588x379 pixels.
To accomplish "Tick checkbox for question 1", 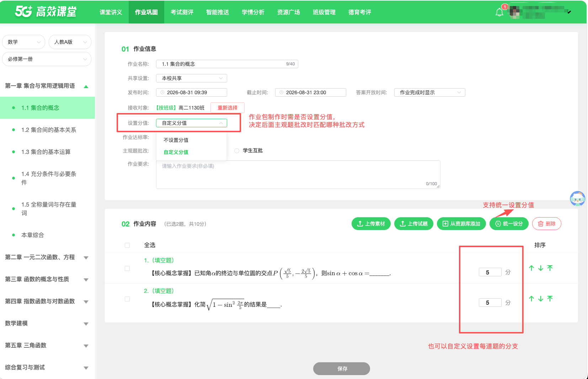I will click(x=127, y=268).
